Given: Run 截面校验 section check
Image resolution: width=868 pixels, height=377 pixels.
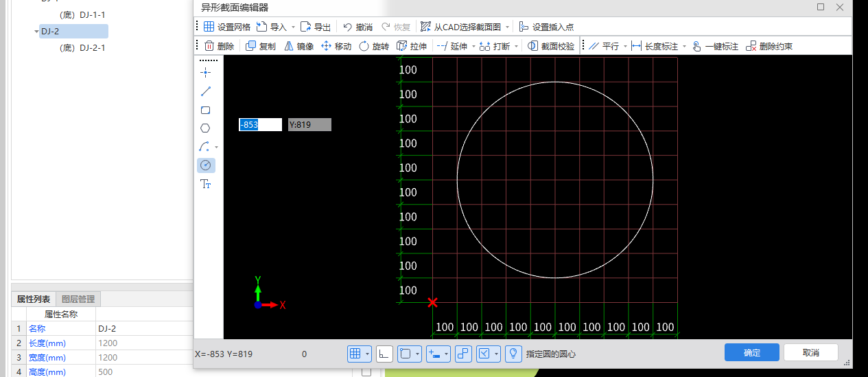Looking at the screenshot, I should click(551, 46).
